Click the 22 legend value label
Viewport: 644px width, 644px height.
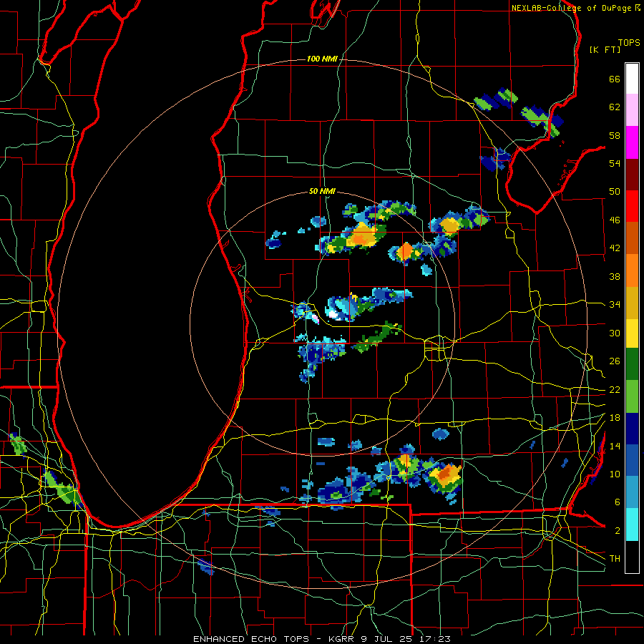coord(615,390)
